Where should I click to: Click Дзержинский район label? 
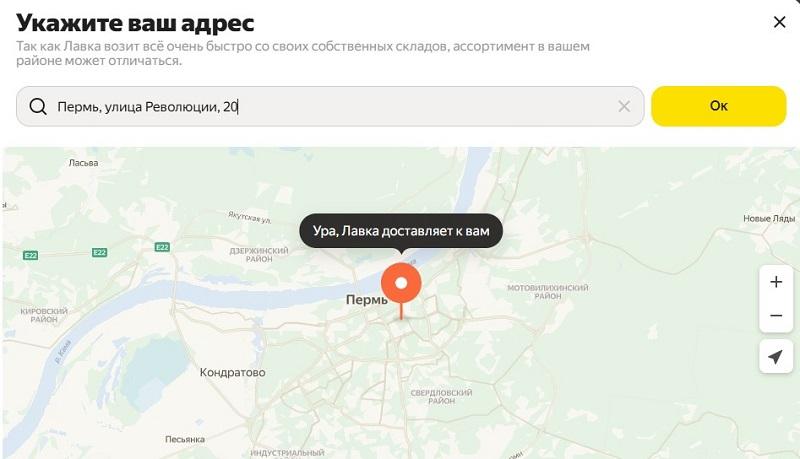(259, 255)
